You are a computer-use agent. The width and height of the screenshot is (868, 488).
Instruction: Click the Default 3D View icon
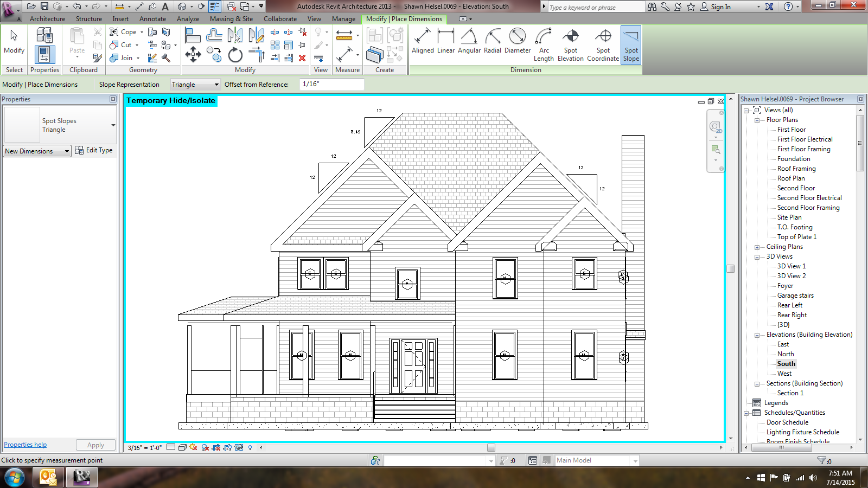coord(182,7)
